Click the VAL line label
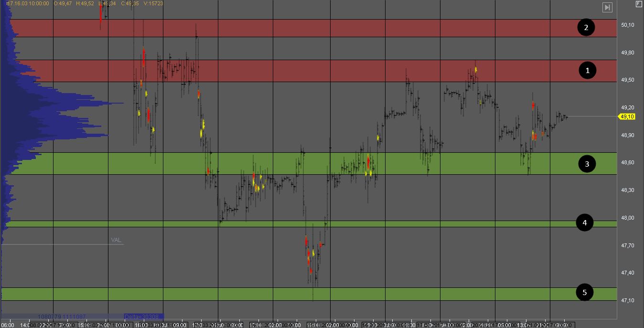The image size is (644, 328). pyautogui.click(x=116, y=240)
